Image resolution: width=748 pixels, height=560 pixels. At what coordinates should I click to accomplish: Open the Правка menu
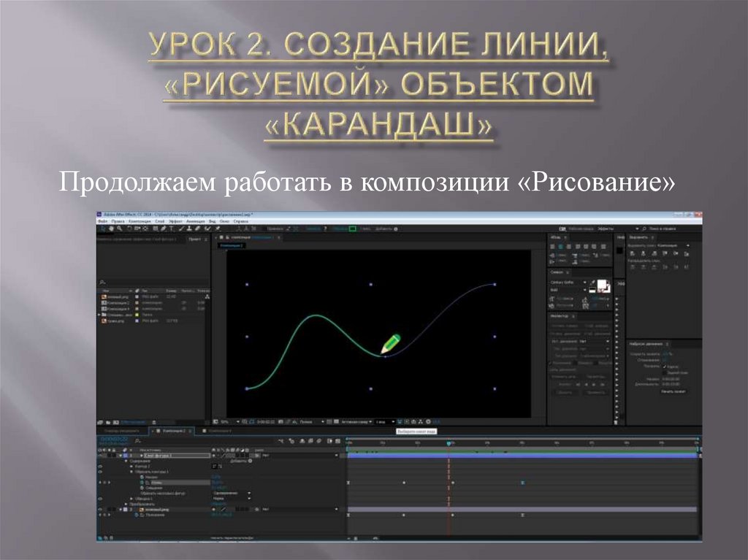click(118, 221)
